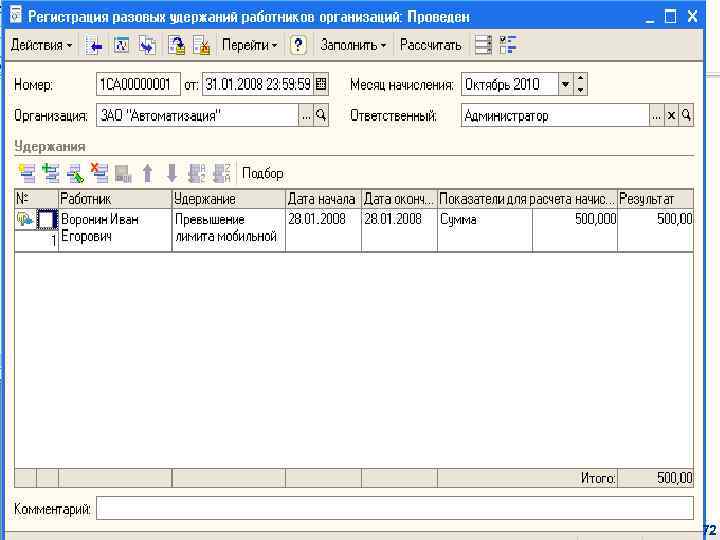
Task: Open Организация magnifier lookup icon
Action: pos(321,116)
